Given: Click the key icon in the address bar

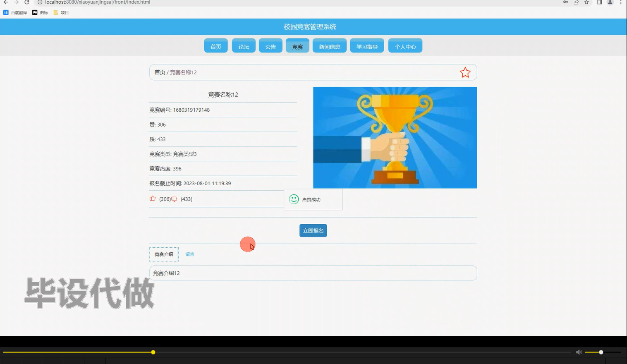Looking at the screenshot, I should click(565, 2).
